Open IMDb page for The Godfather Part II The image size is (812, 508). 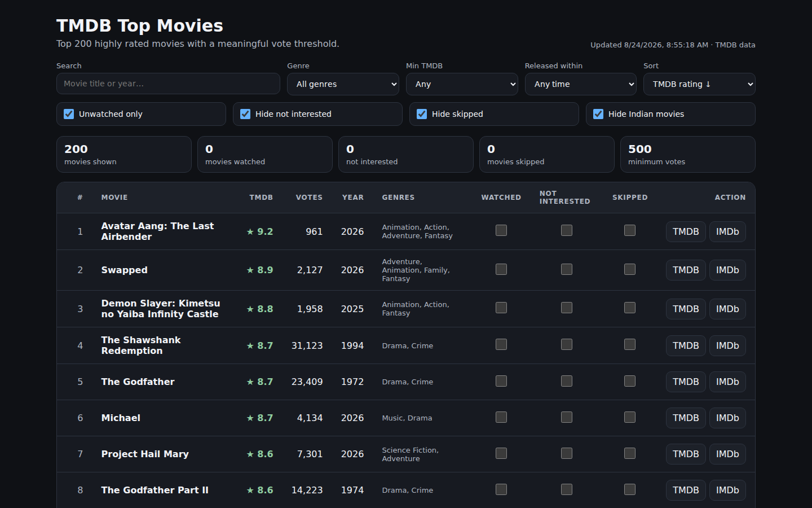click(727, 490)
